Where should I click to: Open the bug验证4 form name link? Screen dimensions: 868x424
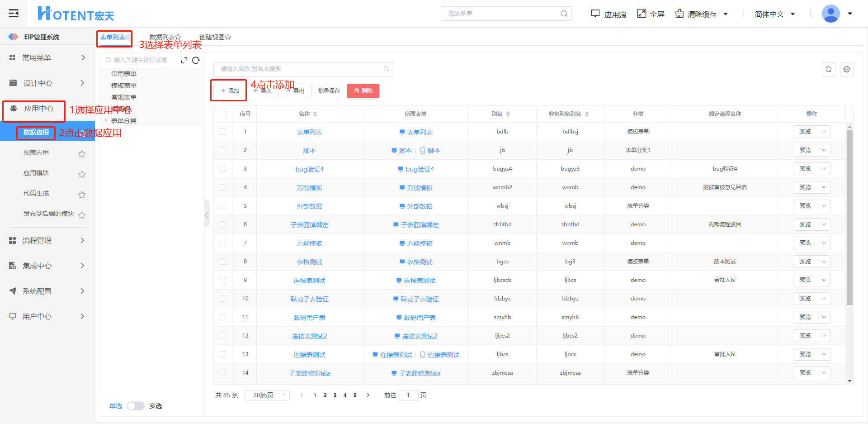[x=309, y=169]
